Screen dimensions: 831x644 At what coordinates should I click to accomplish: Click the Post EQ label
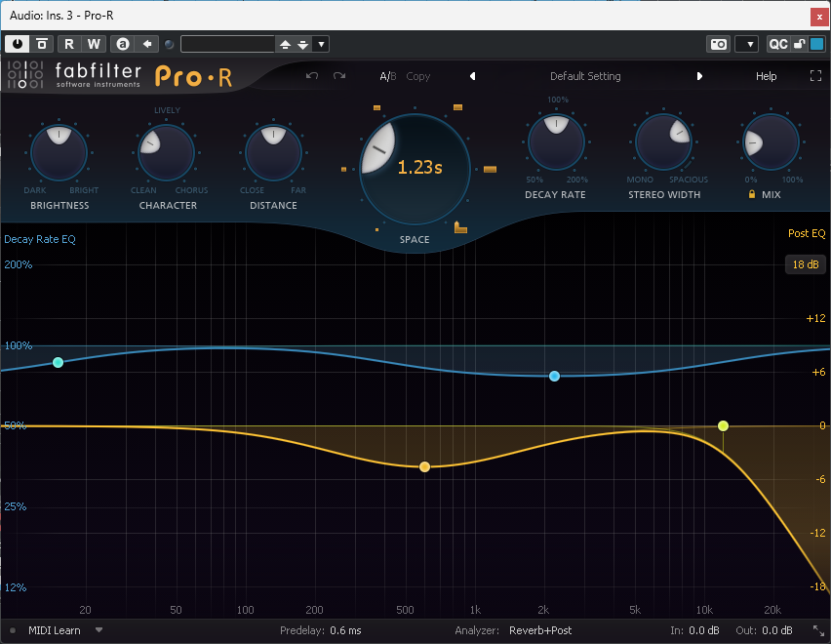(807, 233)
